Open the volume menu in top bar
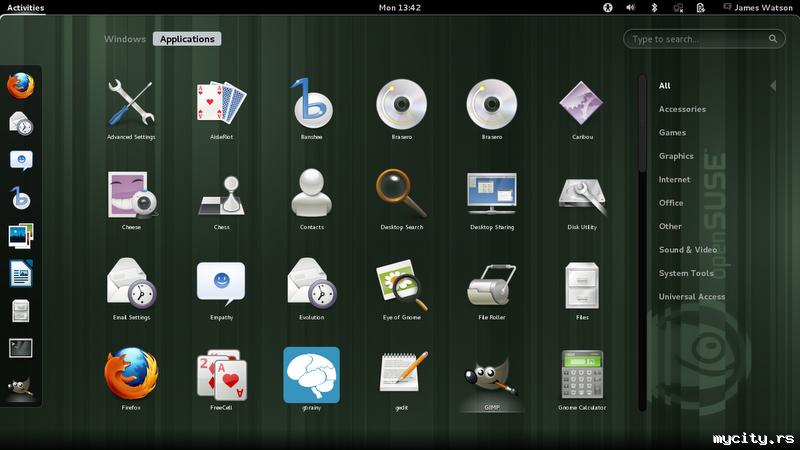The height and width of the screenshot is (450, 800). [x=631, y=7]
